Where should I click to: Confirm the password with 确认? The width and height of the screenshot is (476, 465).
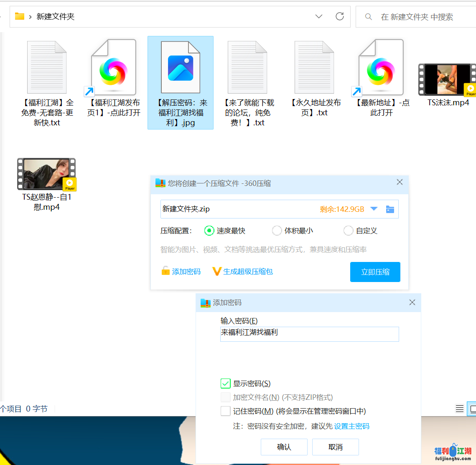284,447
